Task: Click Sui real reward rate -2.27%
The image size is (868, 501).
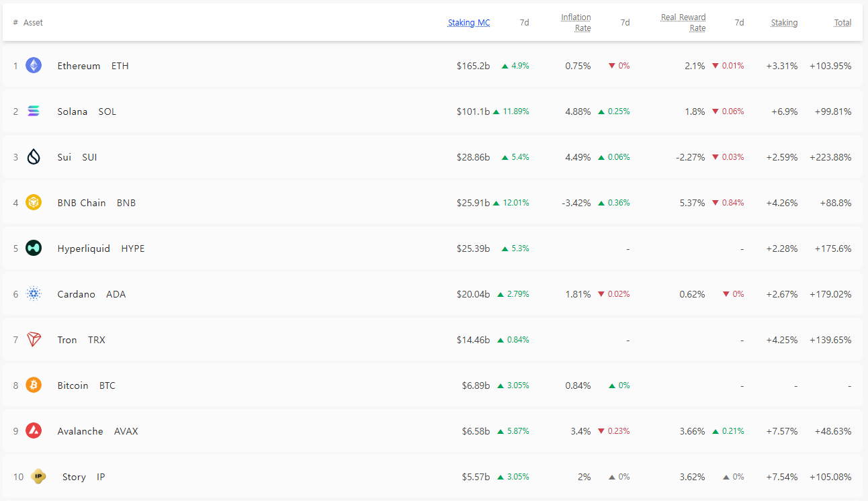Action: [x=691, y=157]
